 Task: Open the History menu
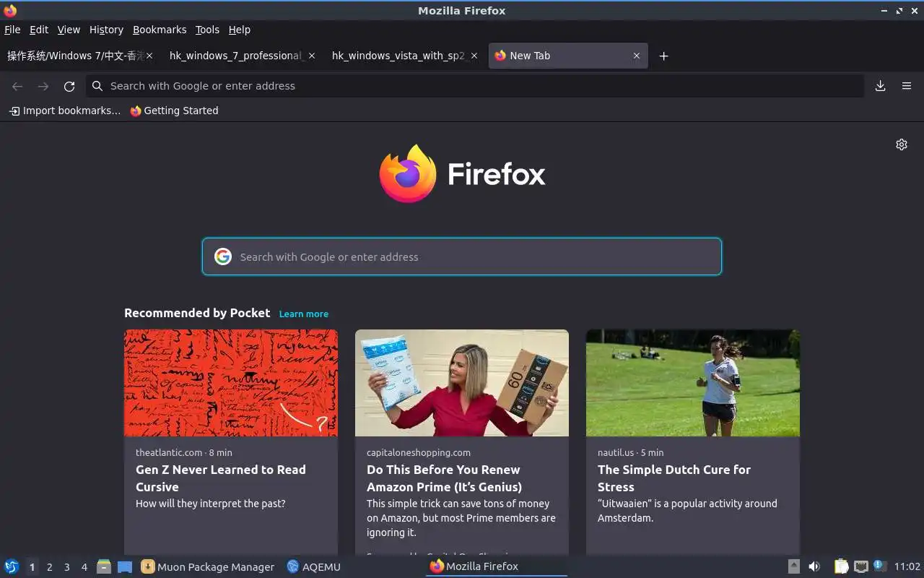pos(106,30)
